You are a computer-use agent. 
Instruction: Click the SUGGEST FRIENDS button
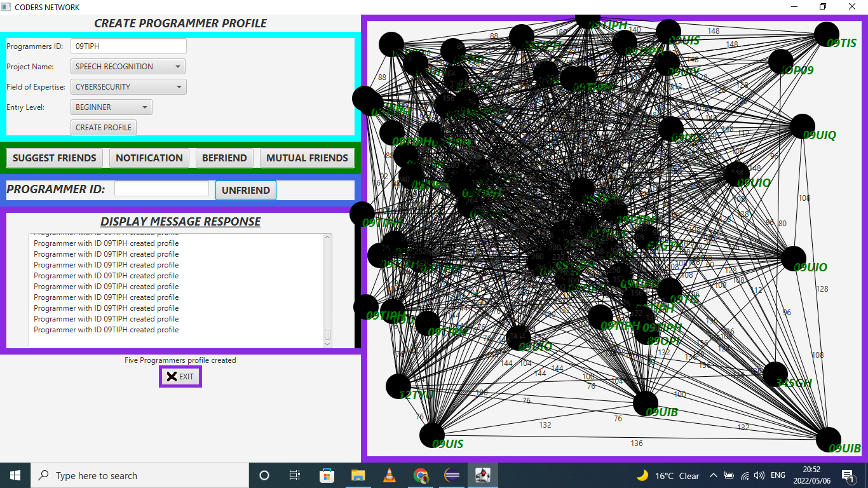(55, 158)
